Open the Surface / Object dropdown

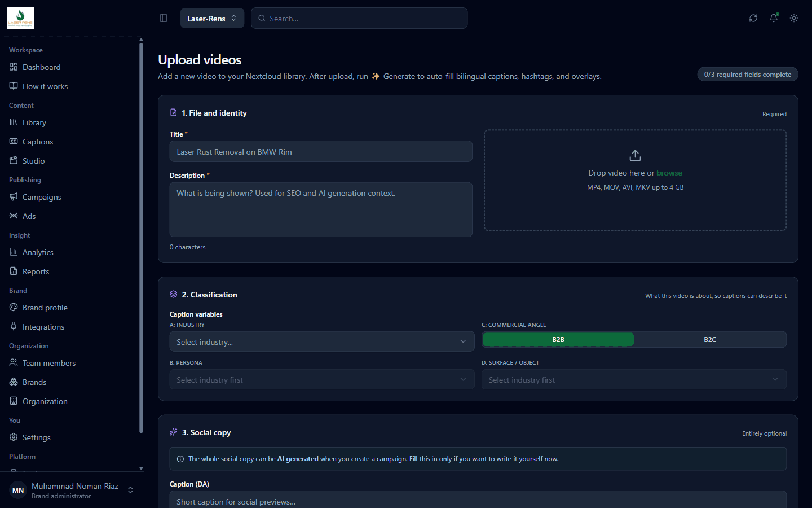(634, 380)
